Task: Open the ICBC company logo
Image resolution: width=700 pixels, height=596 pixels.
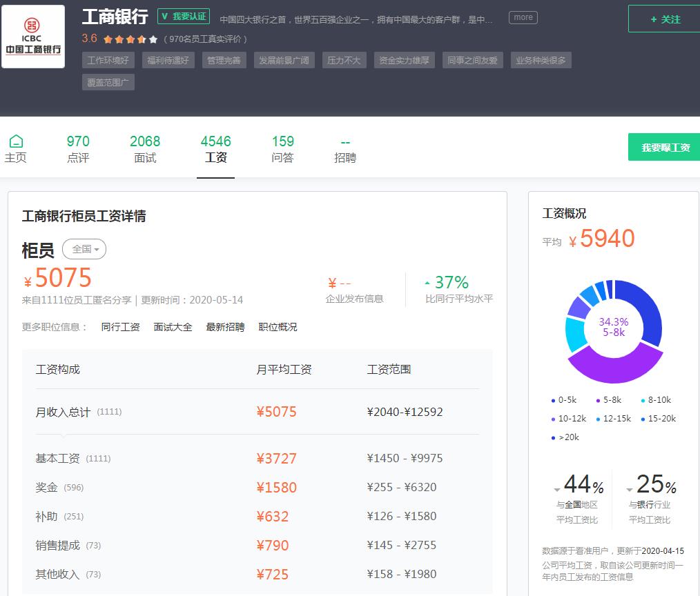Action: (33, 36)
